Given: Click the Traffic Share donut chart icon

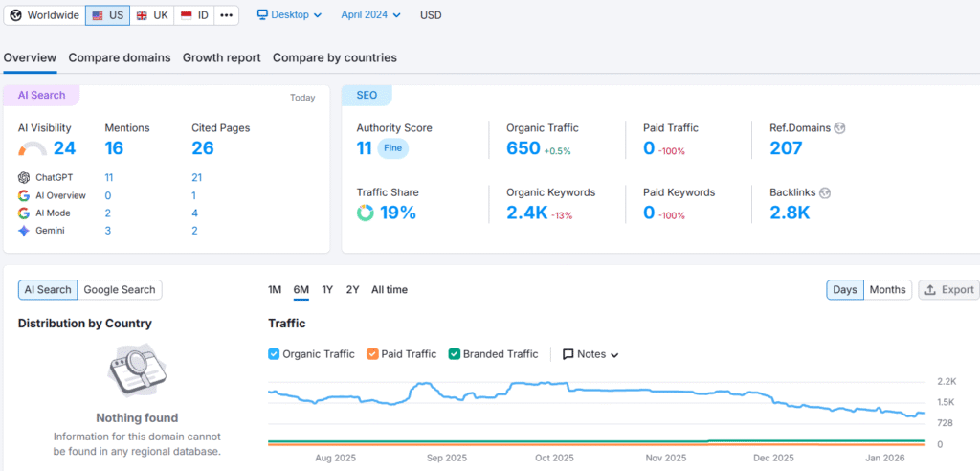Looking at the screenshot, I should click(x=366, y=213).
